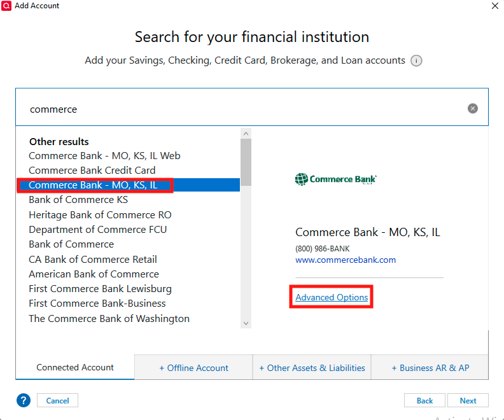Click the Cancel button
Viewport: 504px width, 420px height.
click(x=57, y=400)
